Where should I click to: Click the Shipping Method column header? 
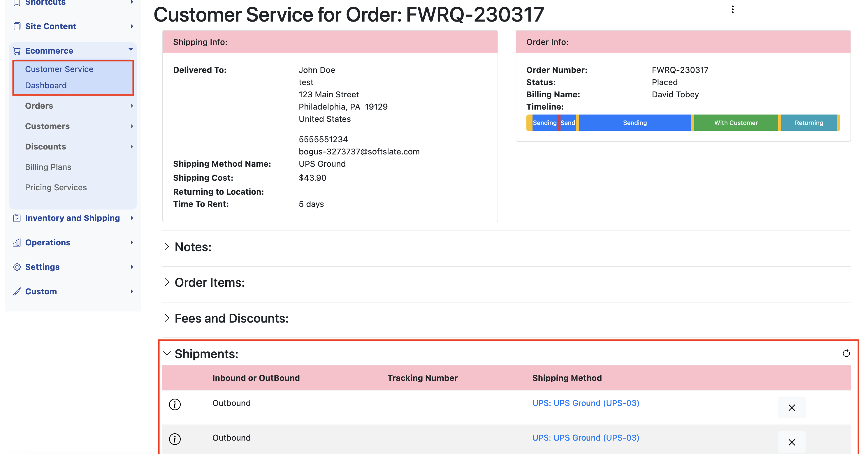[567, 378]
